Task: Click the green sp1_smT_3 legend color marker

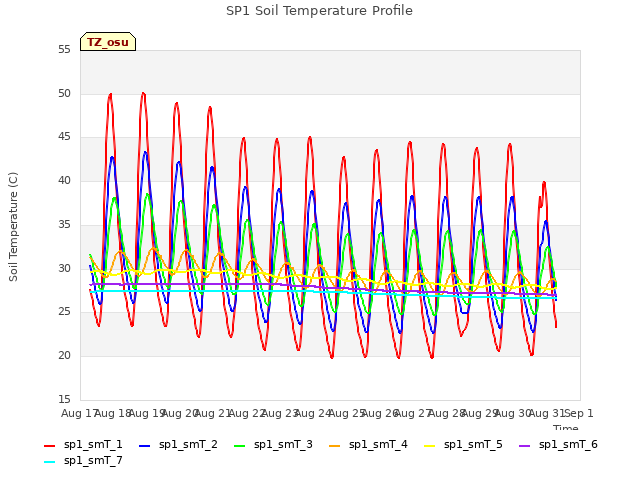Action: coord(240,446)
